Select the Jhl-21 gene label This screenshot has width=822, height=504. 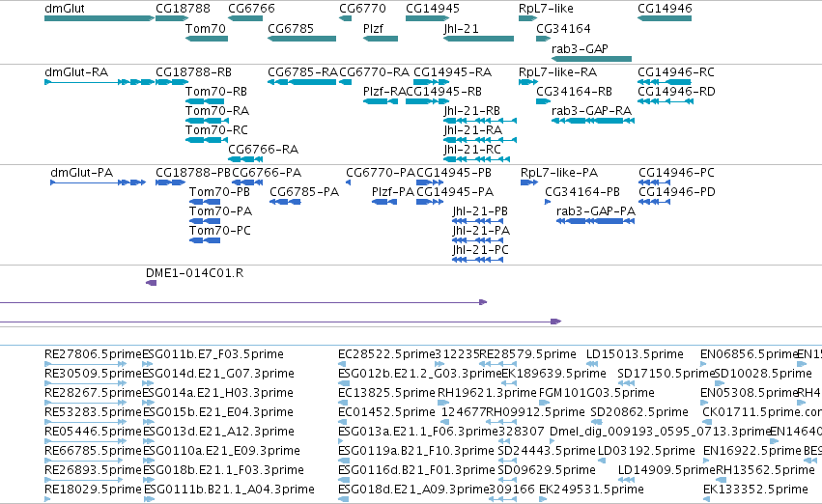click(x=462, y=28)
